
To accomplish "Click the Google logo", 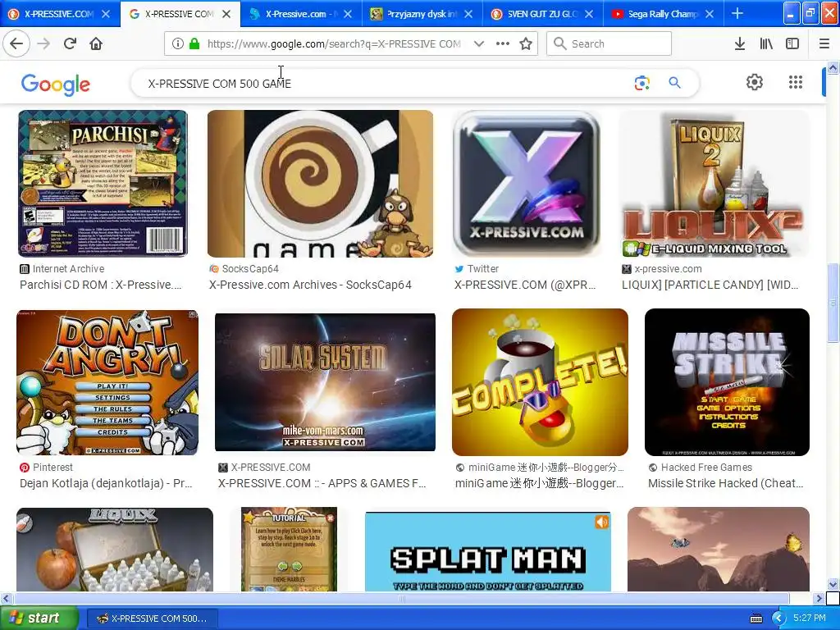I will 56,84.
